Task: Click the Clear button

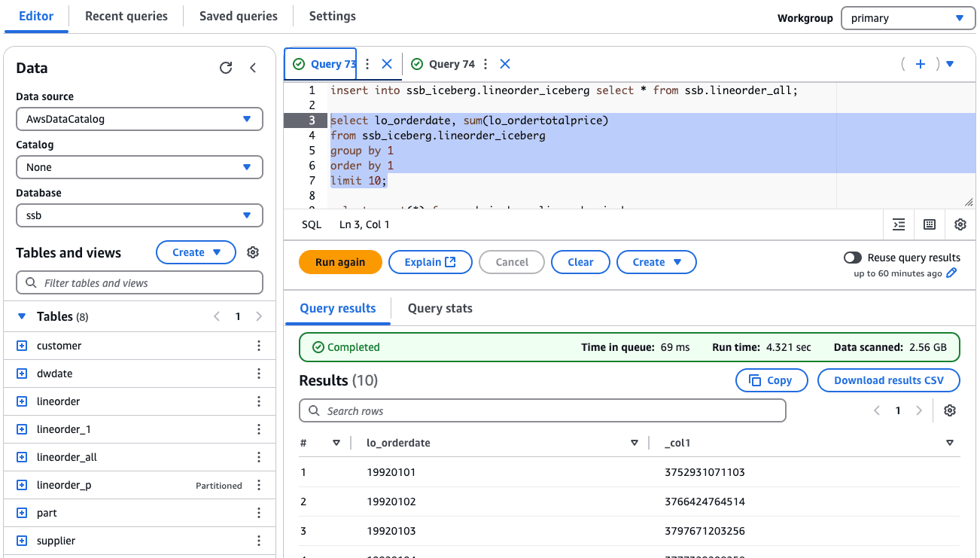Action: click(580, 262)
